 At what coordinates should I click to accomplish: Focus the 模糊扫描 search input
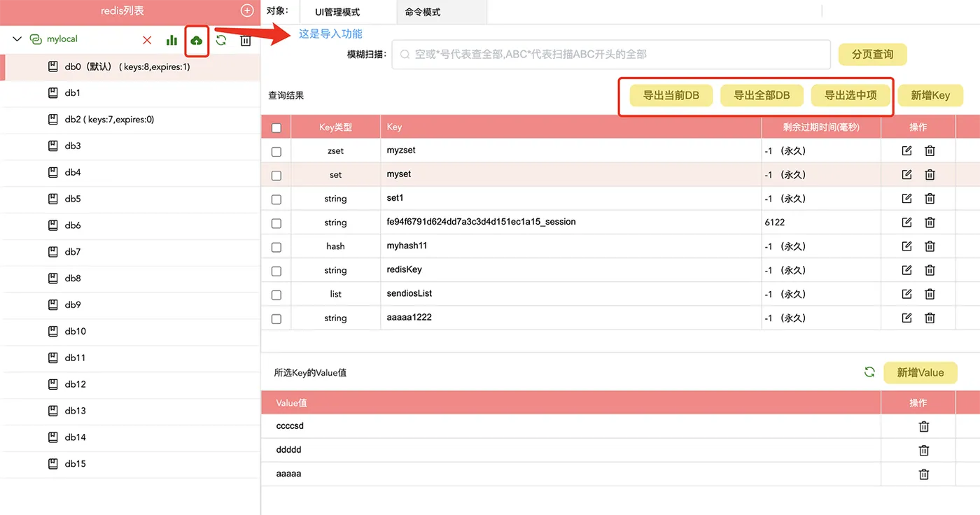tap(610, 54)
